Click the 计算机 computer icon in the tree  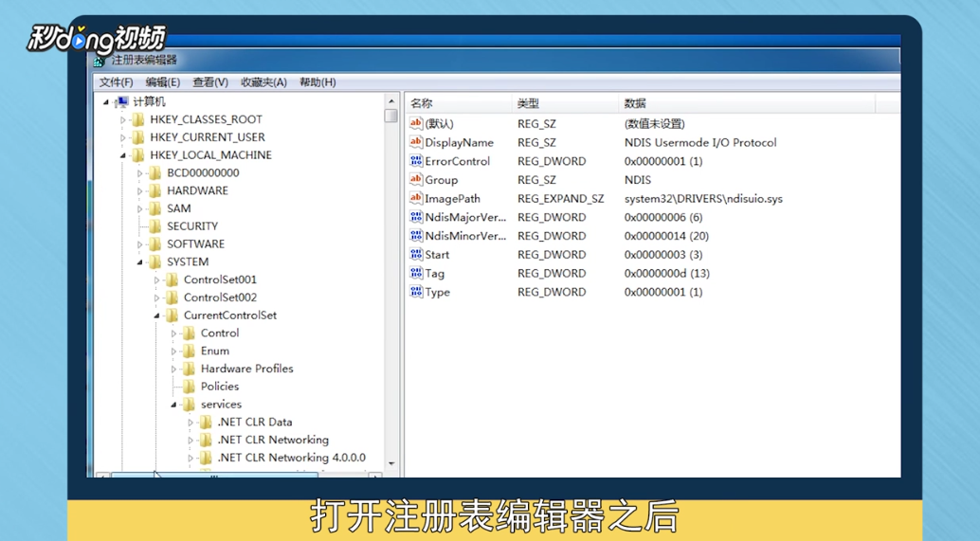[122, 101]
